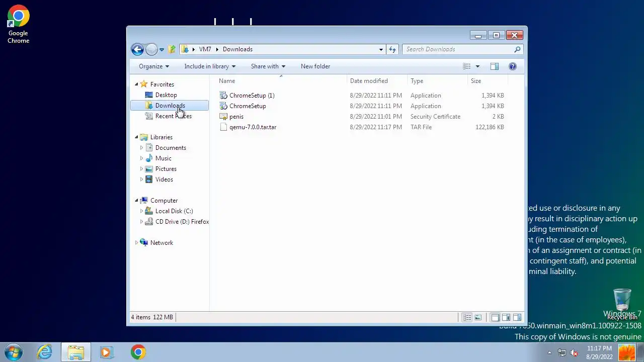
Task: Show hidden tray icons arrow
Action: point(549,352)
